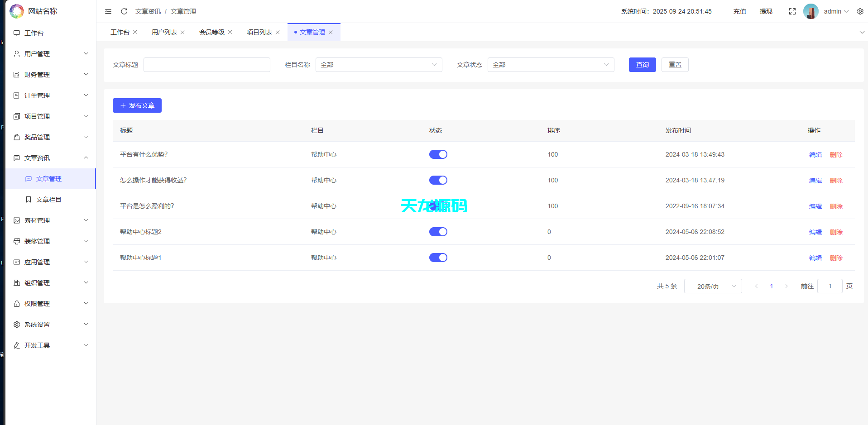Screen dimensions: 868x425
Task: Click the 素材管理 sidebar icon
Action: [x=17, y=220]
